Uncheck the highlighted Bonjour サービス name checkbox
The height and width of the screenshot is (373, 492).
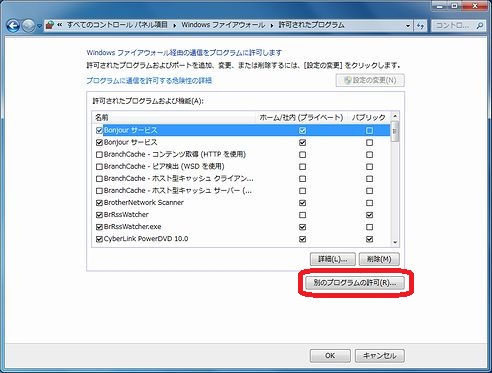pyautogui.click(x=99, y=130)
